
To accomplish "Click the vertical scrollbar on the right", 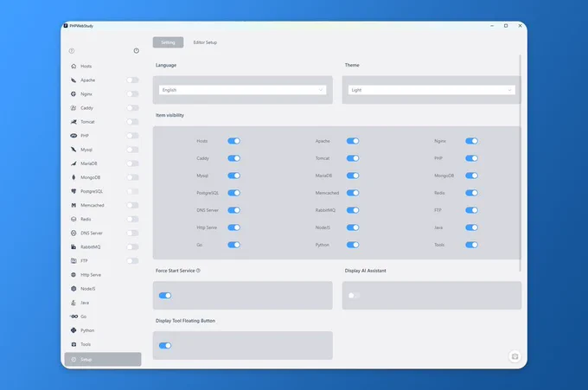I will pos(521,163).
